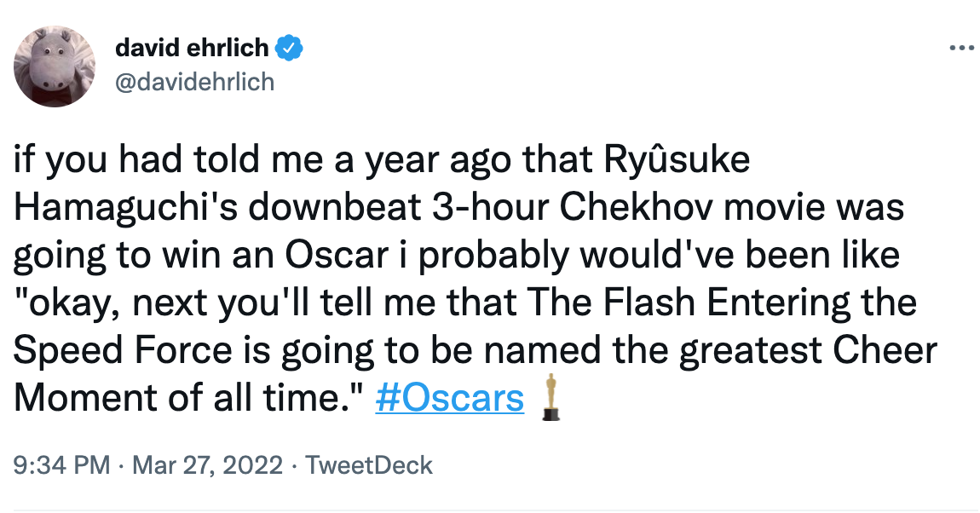This screenshot has height=513, width=980.
Task: Click the blue verified checkmark badge
Action: [x=291, y=49]
